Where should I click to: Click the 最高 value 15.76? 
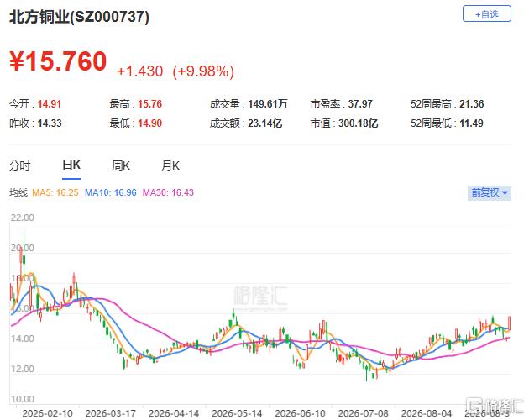coord(149,104)
